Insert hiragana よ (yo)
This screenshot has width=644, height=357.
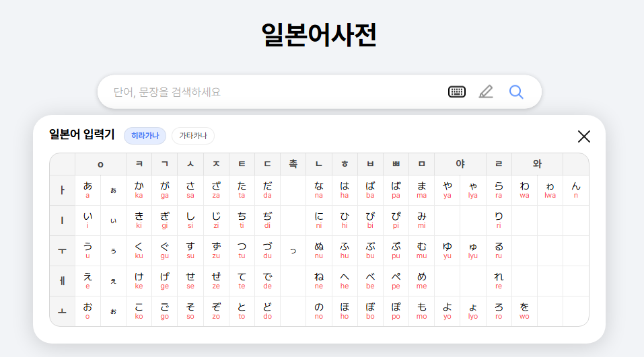[x=448, y=311]
